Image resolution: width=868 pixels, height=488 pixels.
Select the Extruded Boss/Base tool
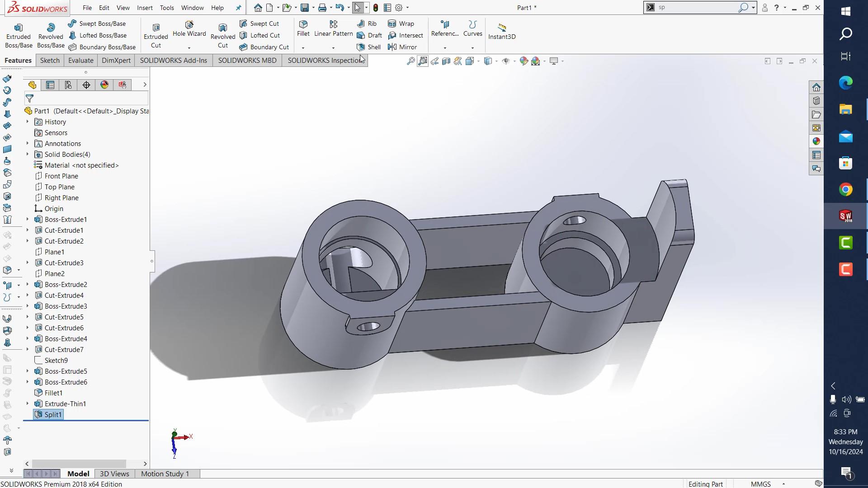coord(18,34)
